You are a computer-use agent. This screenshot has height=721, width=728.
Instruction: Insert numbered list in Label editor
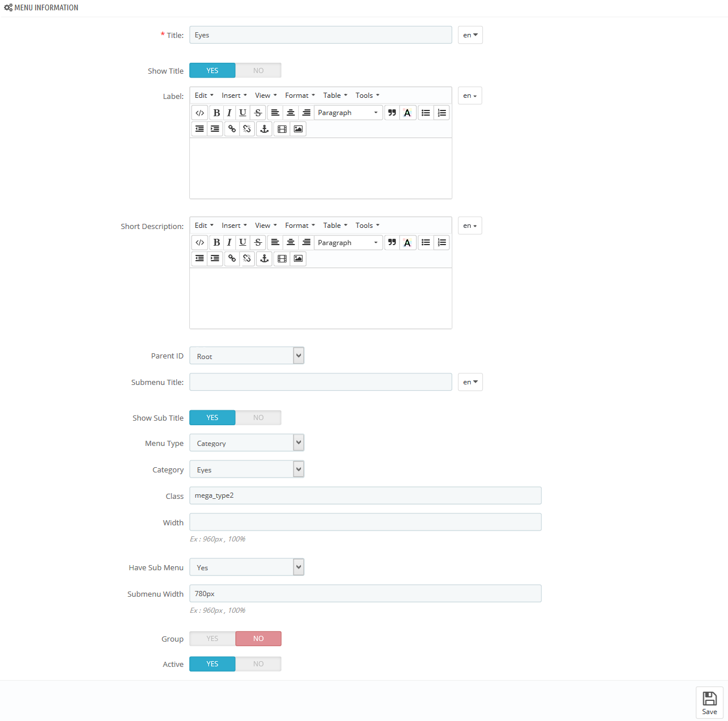pyautogui.click(x=441, y=113)
